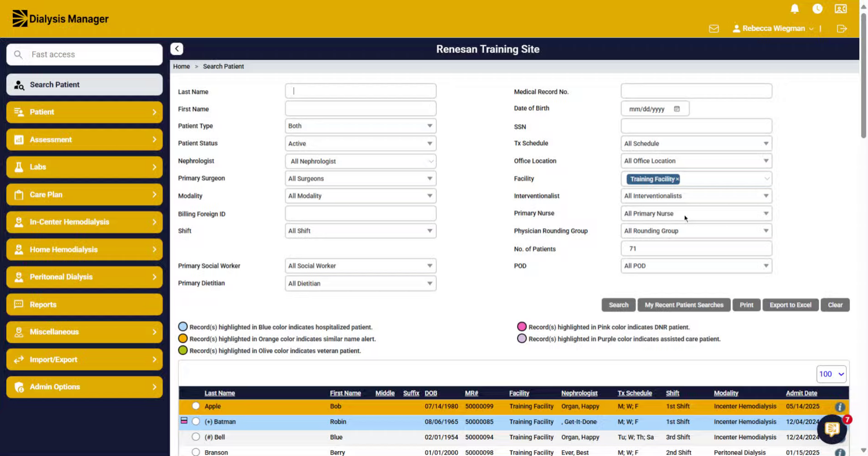
Task: Expand the Admin Options sidebar menu
Action: click(84, 387)
